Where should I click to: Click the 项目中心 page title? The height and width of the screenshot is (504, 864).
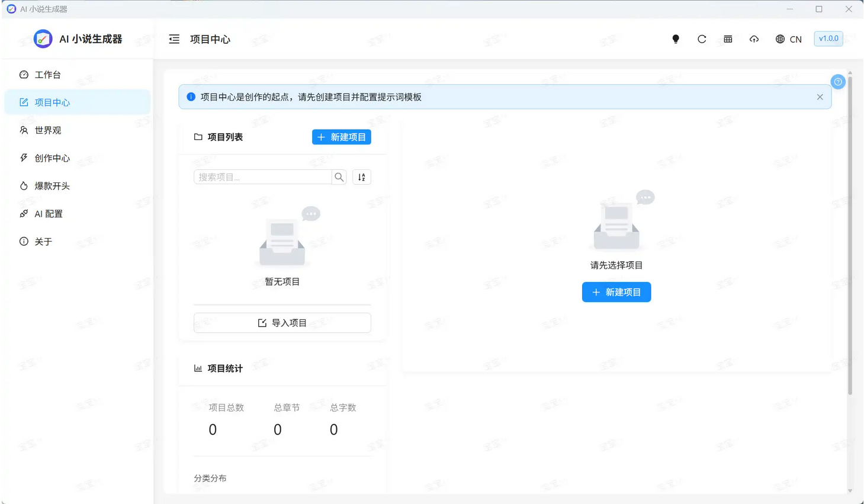[210, 39]
